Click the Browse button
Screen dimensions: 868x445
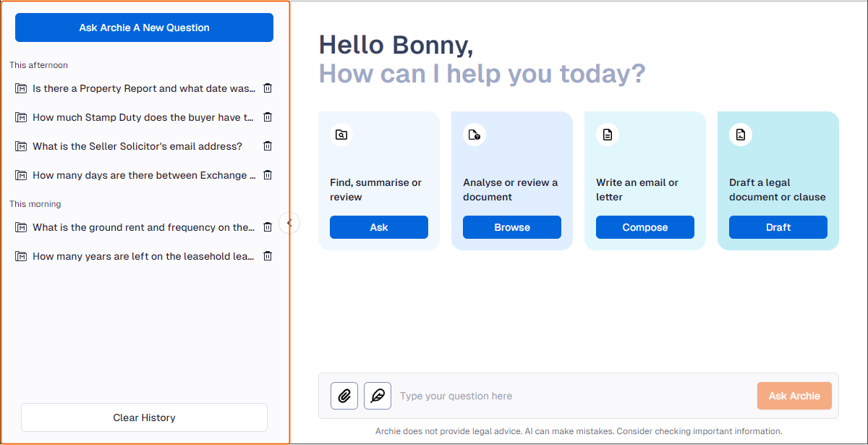pos(512,227)
